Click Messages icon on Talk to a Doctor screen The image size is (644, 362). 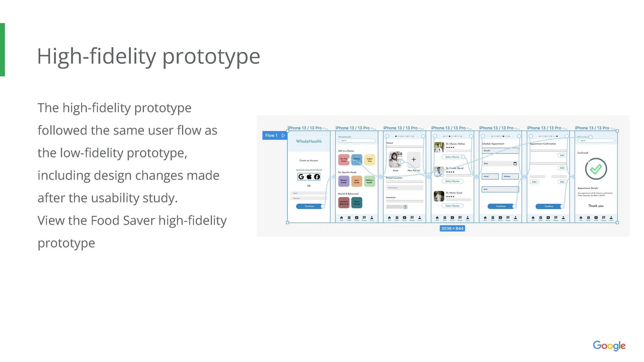364,218
